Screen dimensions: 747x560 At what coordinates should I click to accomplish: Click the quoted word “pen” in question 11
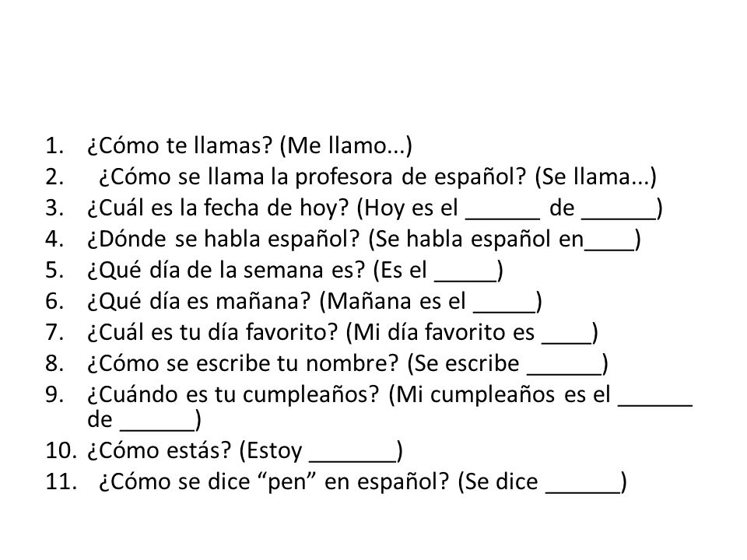click(287, 481)
